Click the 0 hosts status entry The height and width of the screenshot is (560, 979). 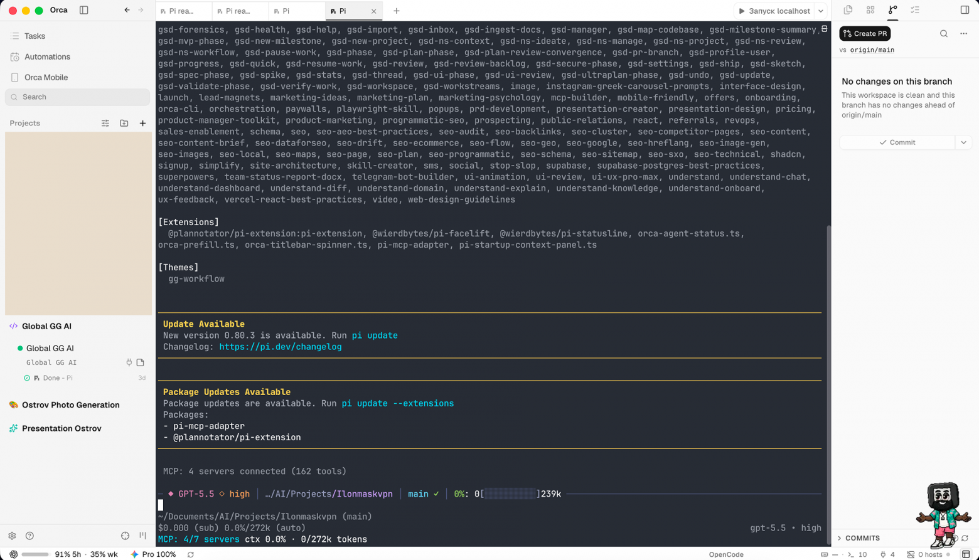pyautogui.click(x=925, y=554)
